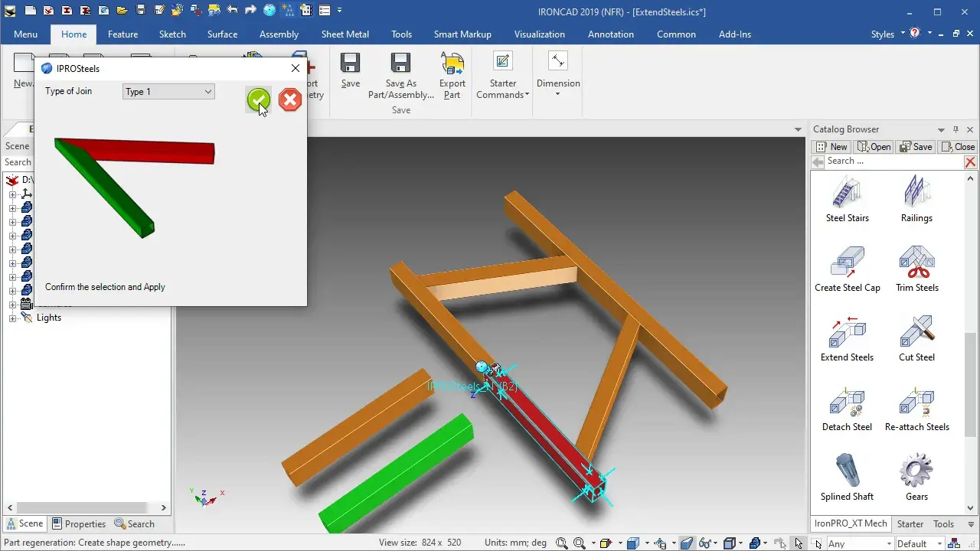The image size is (980, 551).
Task: Open the Menu button
Action: click(25, 34)
